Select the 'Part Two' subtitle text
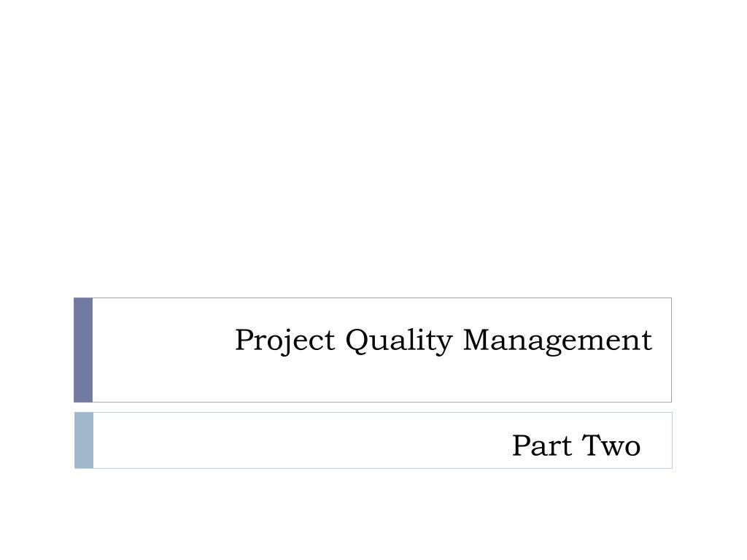Image resolution: width=747 pixels, height=560 pixels. click(x=576, y=446)
